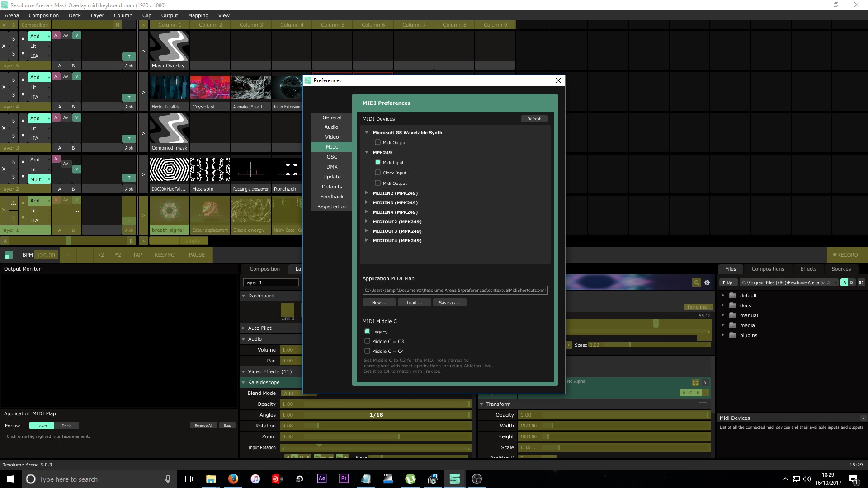Select the Middle C = C3 option
This screenshot has height=488, width=868.
click(x=367, y=341)
